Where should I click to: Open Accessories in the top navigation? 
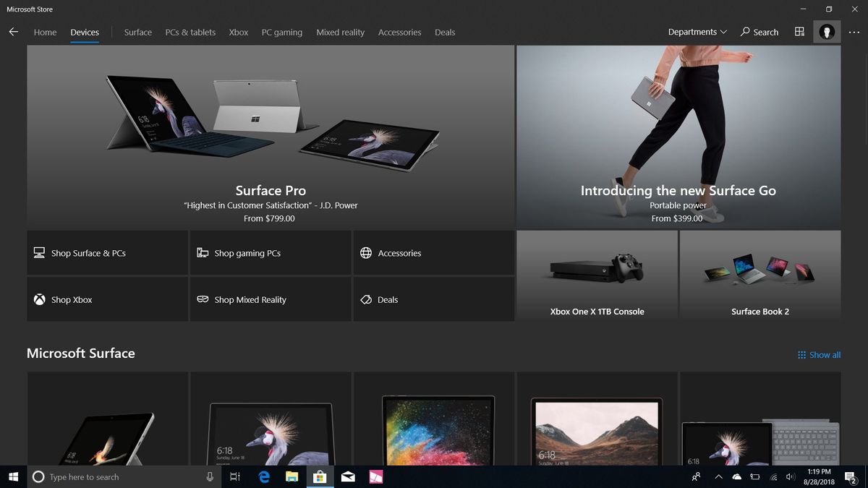pos(399,32)
